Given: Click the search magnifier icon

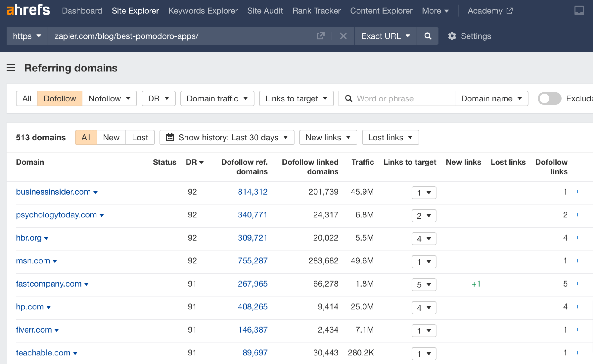Looking at the screenshot, I should 428,36.
